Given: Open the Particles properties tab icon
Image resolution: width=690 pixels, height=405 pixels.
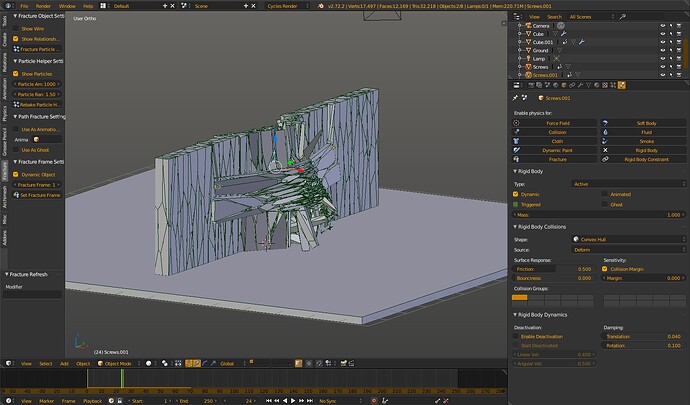Looking at the screenshot, I should (x=613, y=85).
